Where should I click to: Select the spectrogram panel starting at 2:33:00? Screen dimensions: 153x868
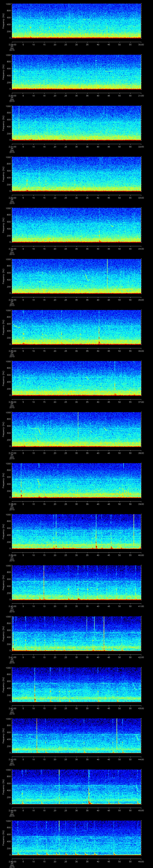click(76, 225)
